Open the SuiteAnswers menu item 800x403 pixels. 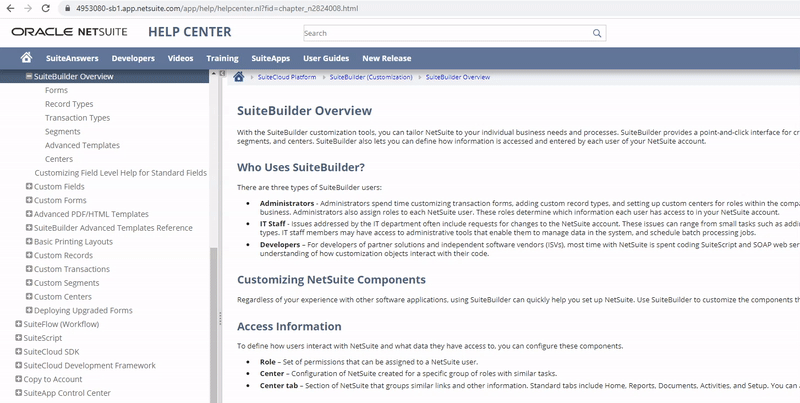[x=72, y=58]
